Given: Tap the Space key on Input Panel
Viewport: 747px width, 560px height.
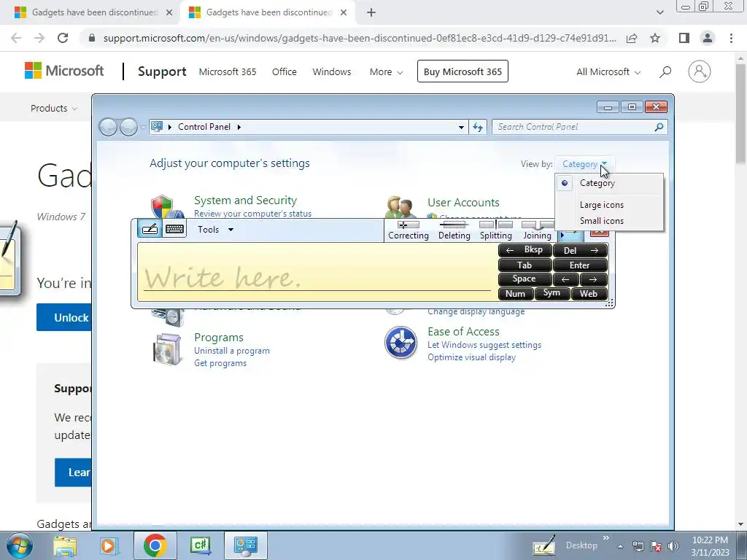Looking at the screenshot, I should 525,279.
